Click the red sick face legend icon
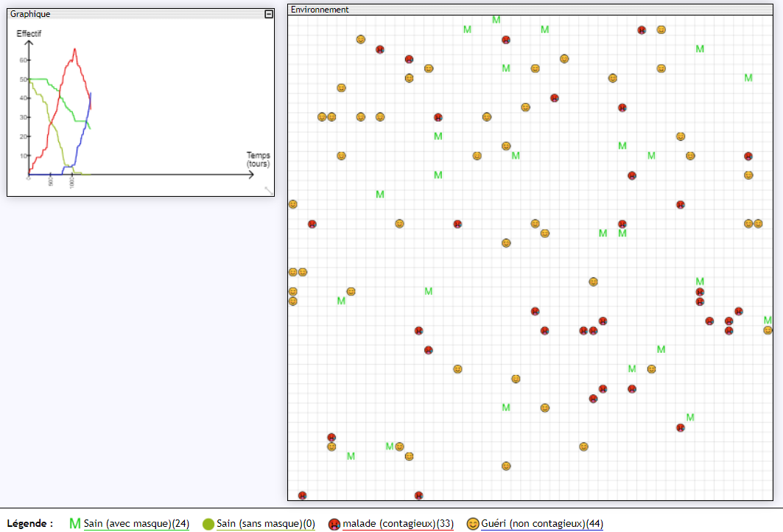This screenshot has height=532, width=783. [334, 524]
